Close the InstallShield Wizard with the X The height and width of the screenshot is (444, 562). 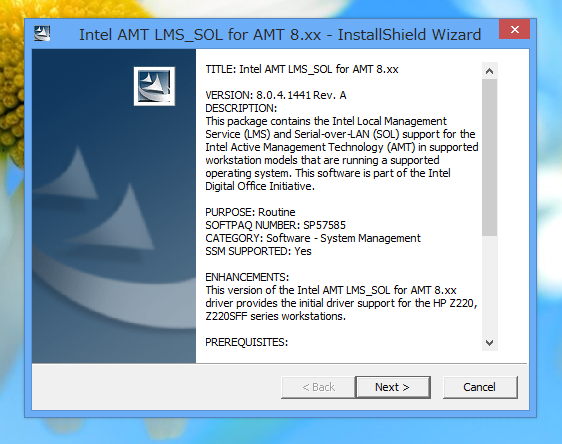[x=515, y=29]
